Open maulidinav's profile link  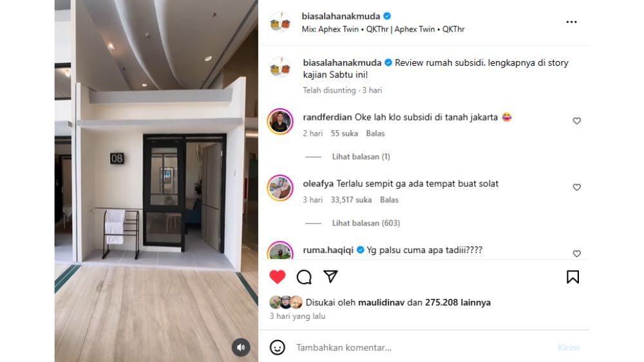click(381, 303)
